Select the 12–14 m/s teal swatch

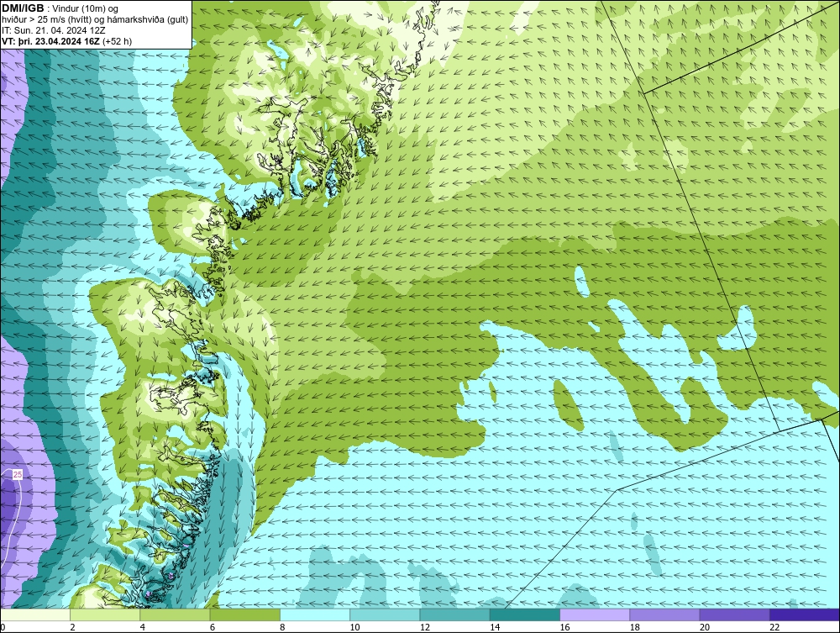pyautogui.click(x=454, y=615)
